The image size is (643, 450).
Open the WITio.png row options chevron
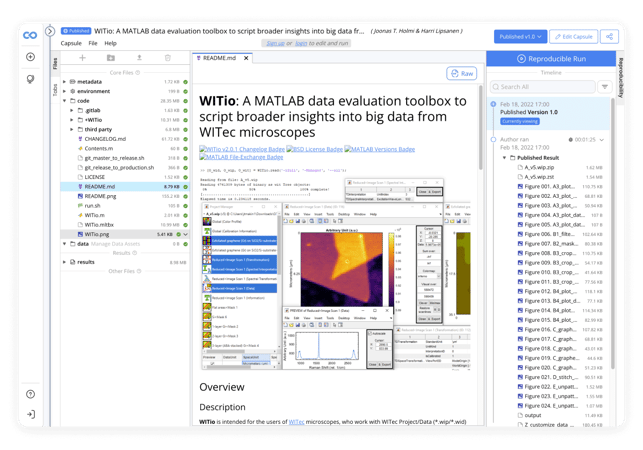tap(186, 234)
